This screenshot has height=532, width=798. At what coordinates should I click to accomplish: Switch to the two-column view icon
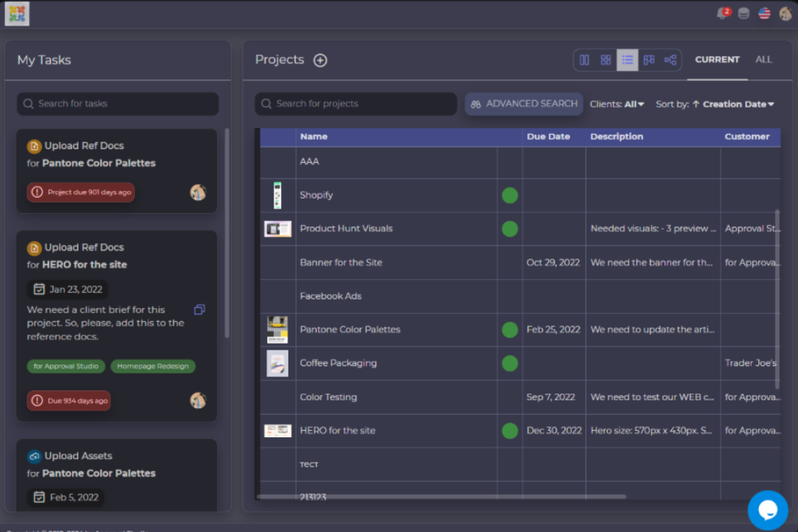pyautogui.click(x=584, y=60)
